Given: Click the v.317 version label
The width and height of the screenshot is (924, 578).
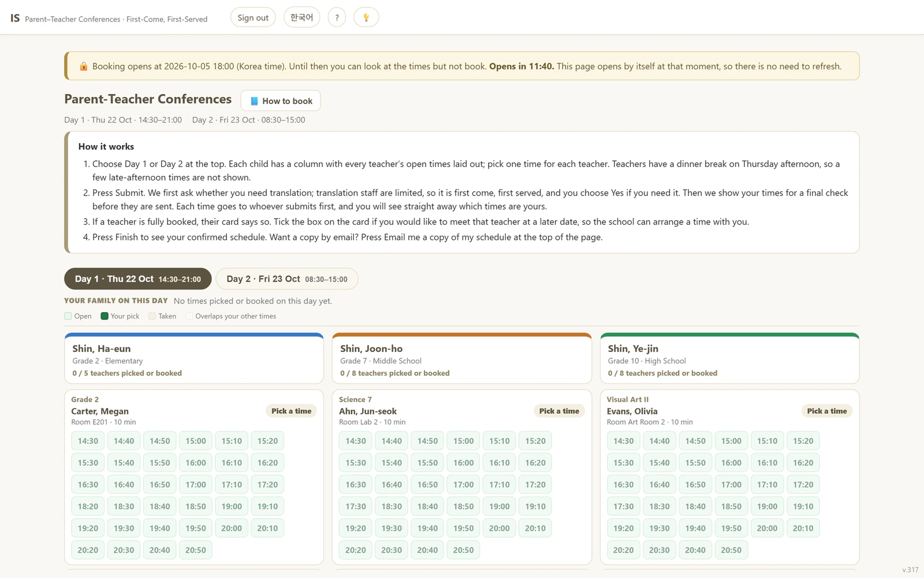Looking at the screenshot, I should [910, 570].
